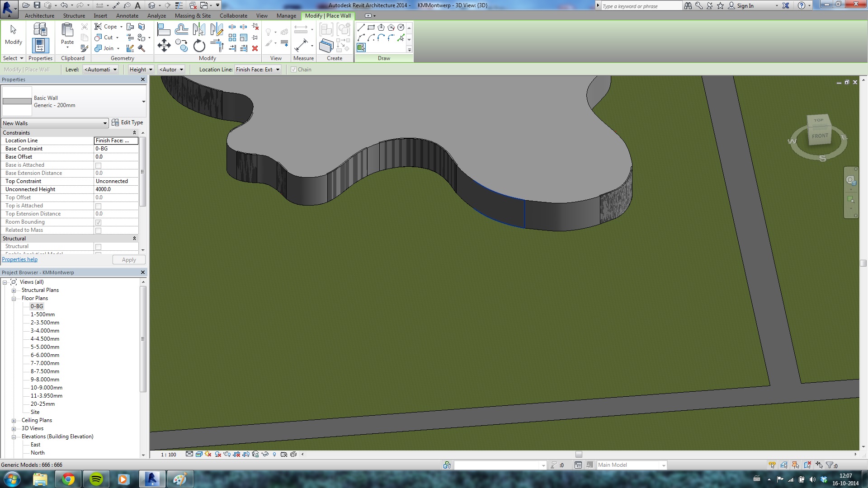Image resolution: width=868 pixels, height=488 pixels.
Task: Expand the Ceiling Plans tree node
Action: tap(14, 421)
